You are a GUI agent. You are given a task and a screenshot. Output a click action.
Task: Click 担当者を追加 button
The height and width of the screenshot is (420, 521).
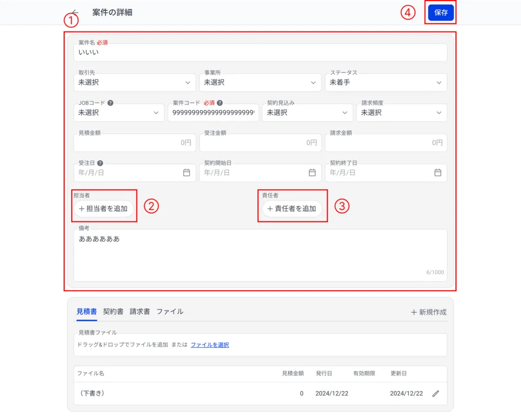[103, 209]
